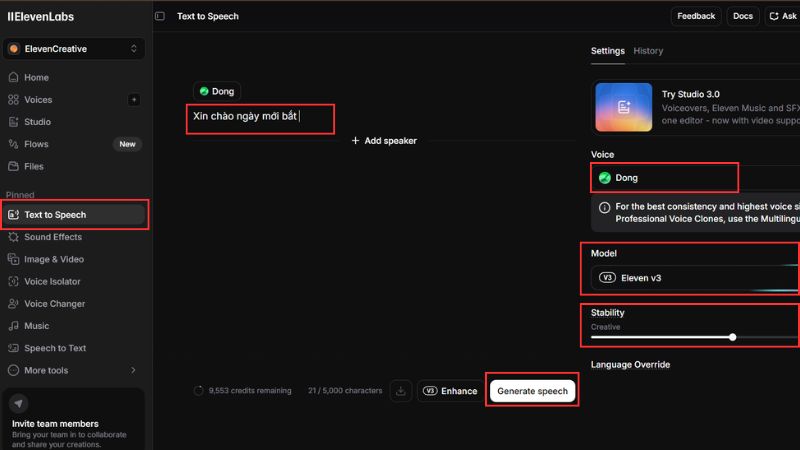Screen dimensions: 800x450
Task: Click the Image & Video icon
Action: [x=13, y=259]
